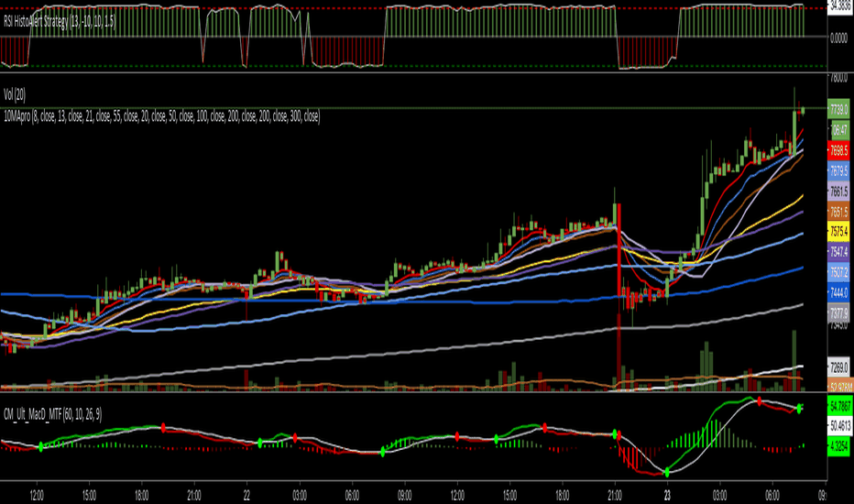Click the yellow 7575.4 price tag

click(838, 232)
